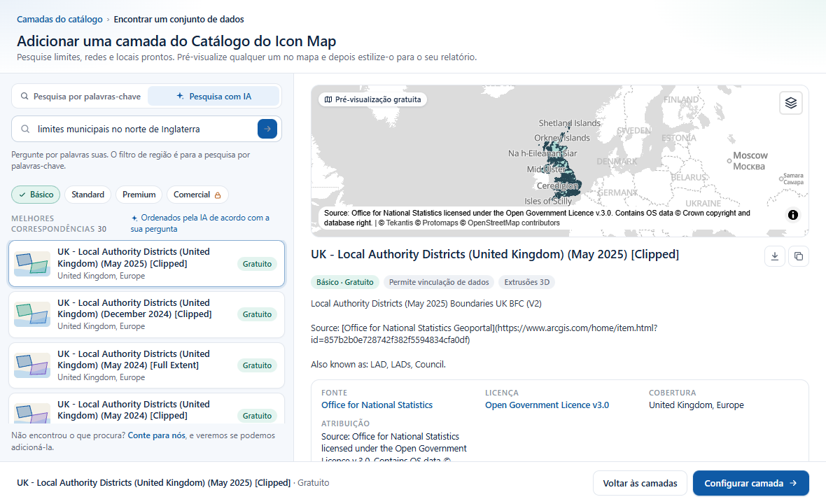This screenshot has width=826, height=504.
Task: Click the Shetland Islands map label
Action: (570, 123)
